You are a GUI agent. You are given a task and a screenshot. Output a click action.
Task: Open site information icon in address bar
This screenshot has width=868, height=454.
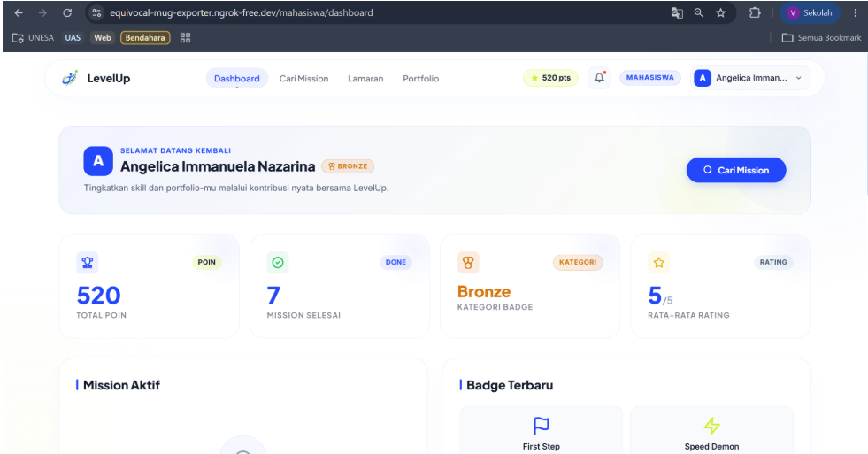pyautogui.click(x=96, y=12)
